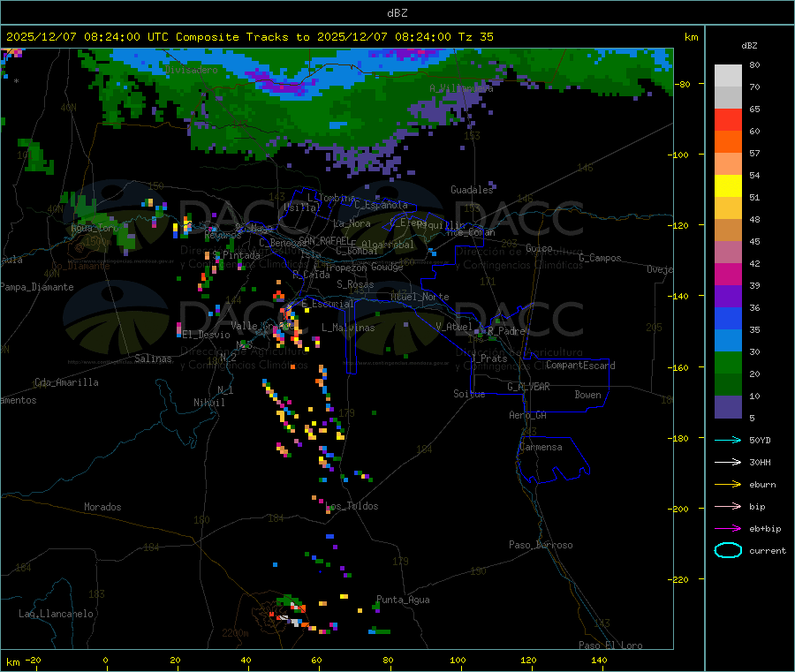Click the cyan 'current' ellipse legend icon
795x672 pixels.
point(728,550)
